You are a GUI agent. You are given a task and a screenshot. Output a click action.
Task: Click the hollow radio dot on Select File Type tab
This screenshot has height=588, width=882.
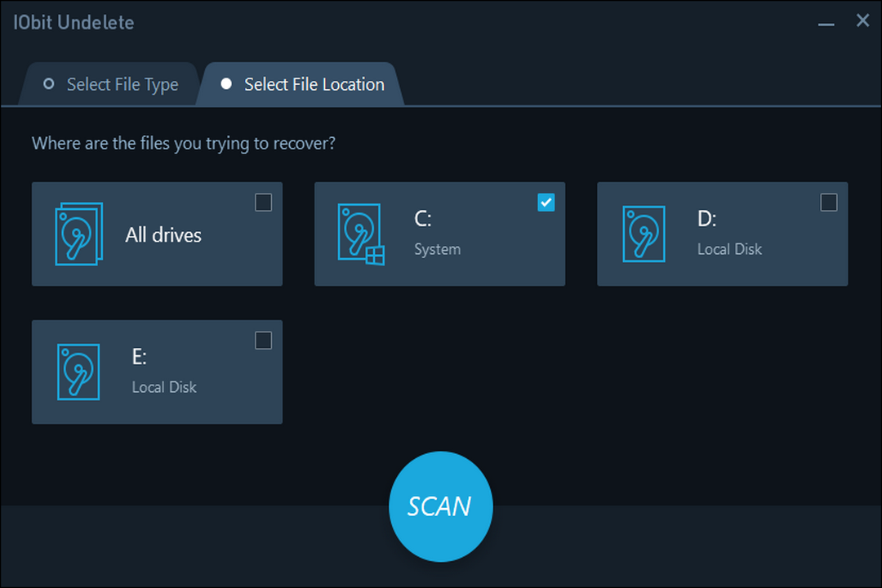pyautogui.click(x=49, y=84)
